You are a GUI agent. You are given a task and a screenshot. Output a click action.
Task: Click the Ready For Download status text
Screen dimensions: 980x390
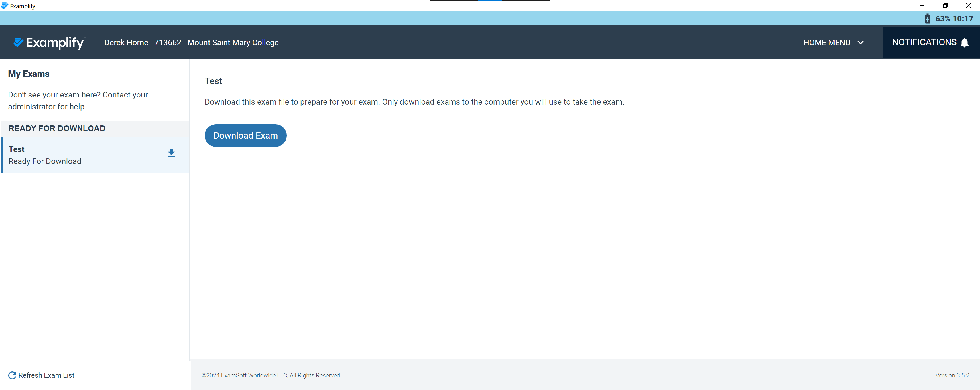coord(45,161)
